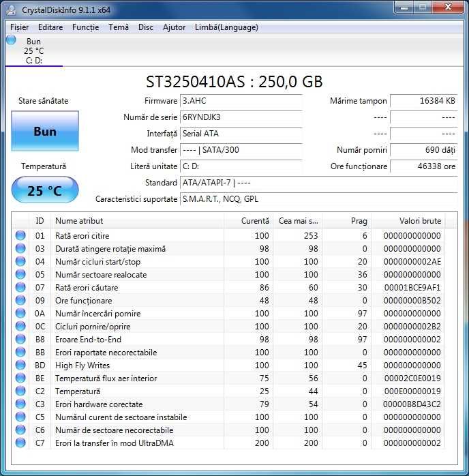Maximize the CrystalDiskInfo window
The image size is (469, 476).
[x=423, y=8]
